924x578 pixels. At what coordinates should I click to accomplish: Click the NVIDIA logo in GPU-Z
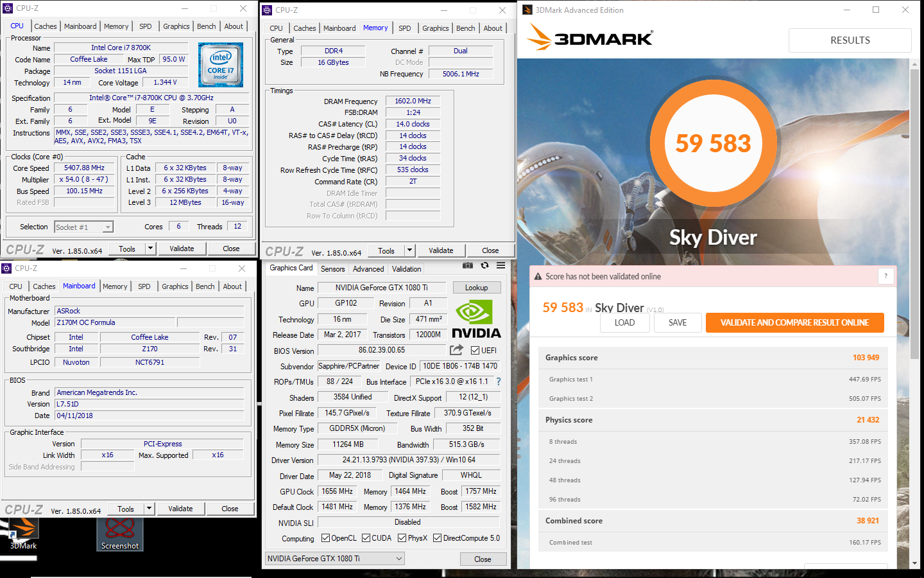[476, 319]
